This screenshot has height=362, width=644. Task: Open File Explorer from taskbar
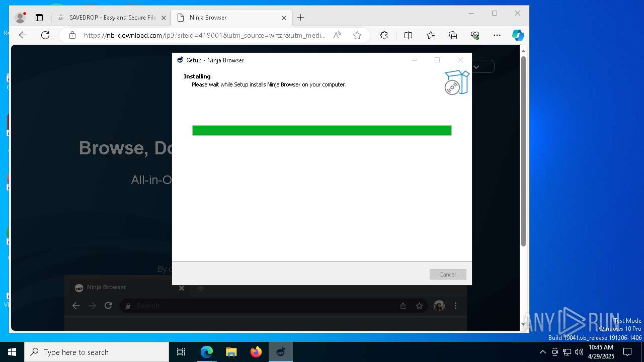[231, 352]
